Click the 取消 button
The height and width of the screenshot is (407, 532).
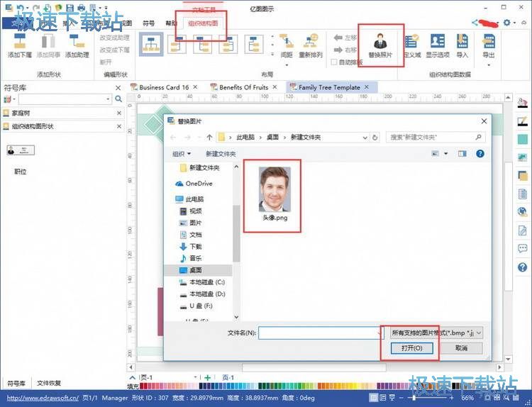461,348
